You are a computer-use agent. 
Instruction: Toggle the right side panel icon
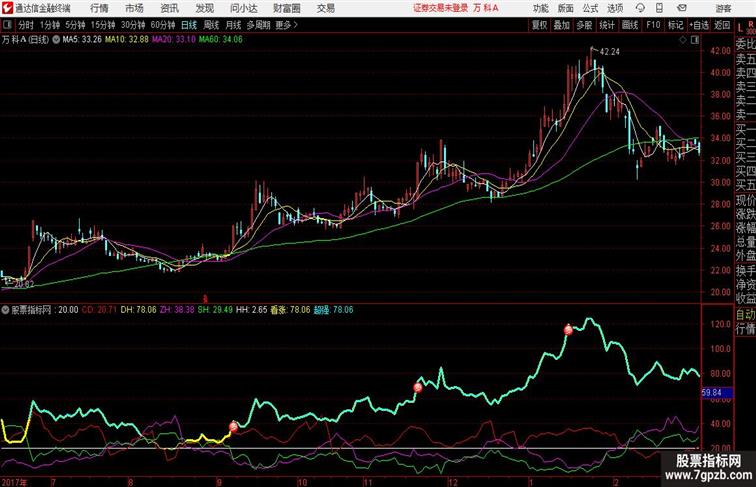(695, 40)
